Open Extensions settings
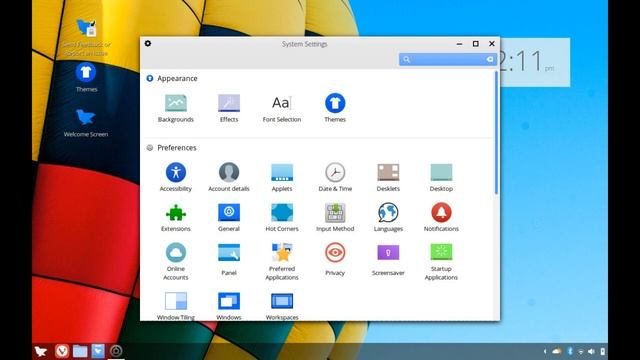This screenshot has width=640, height=360. click(176, 217)
